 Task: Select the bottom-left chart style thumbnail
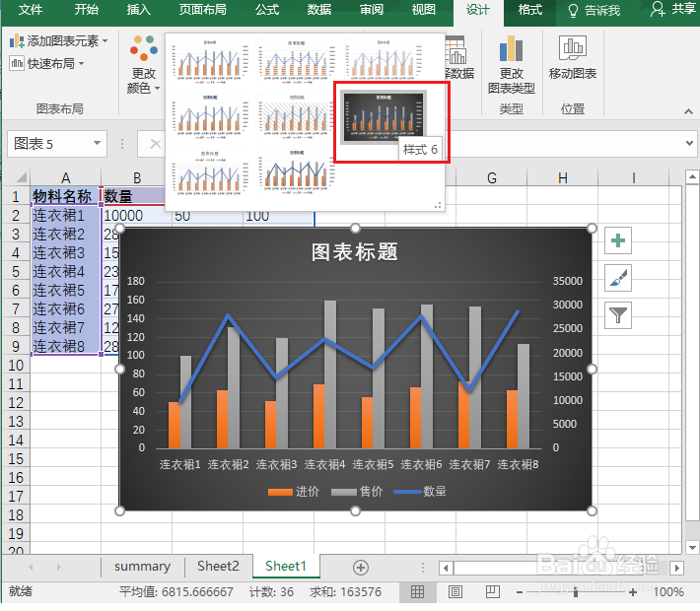210,172
